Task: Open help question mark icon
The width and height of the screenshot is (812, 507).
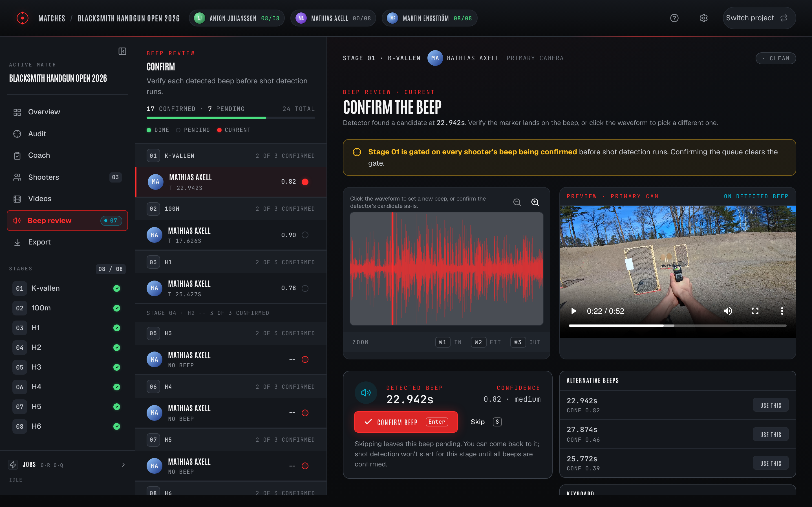Action: click(x=674, y=18)
